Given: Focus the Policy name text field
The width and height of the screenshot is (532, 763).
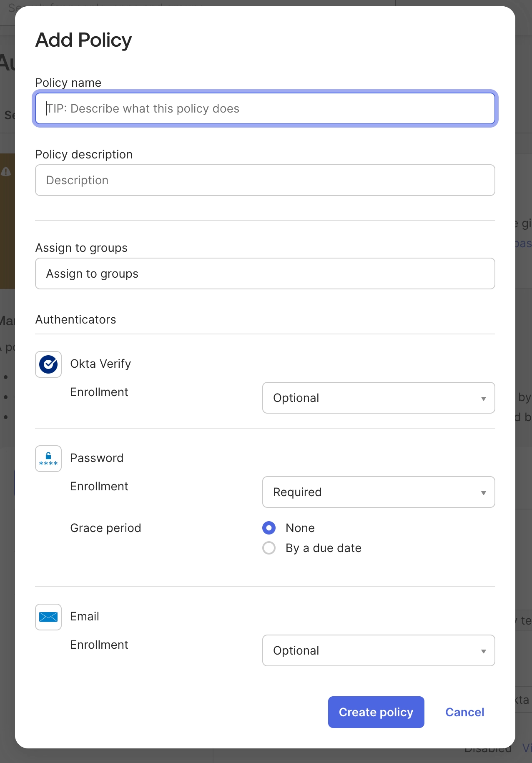Looking at the screenshot, I should 265,108.
